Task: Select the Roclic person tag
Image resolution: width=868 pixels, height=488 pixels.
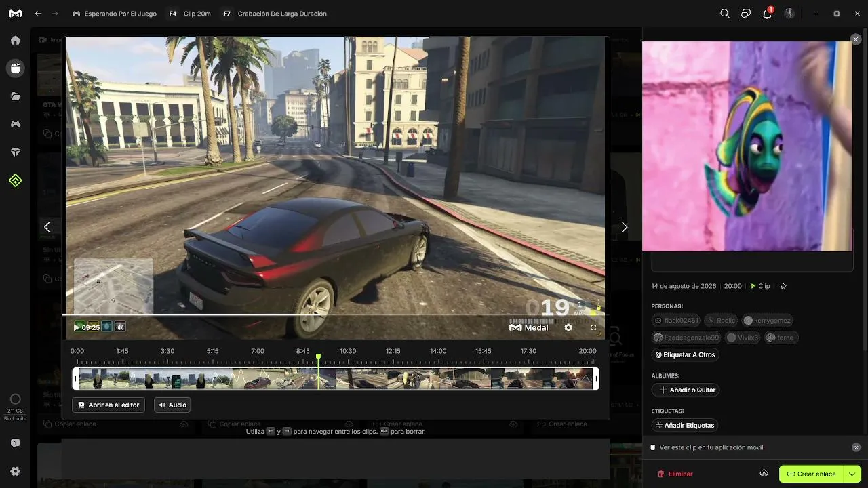Action: pyautogui.click(x=721, y=320)
